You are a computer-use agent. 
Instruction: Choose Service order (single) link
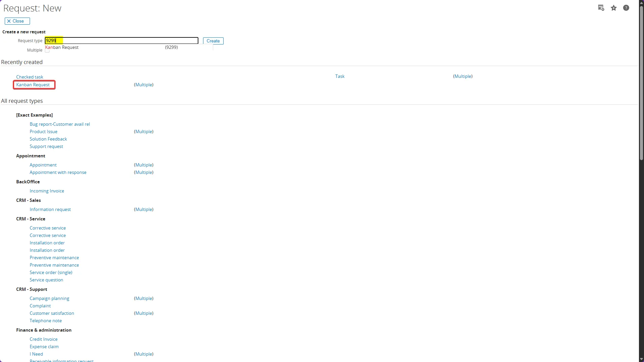(51, 273)
